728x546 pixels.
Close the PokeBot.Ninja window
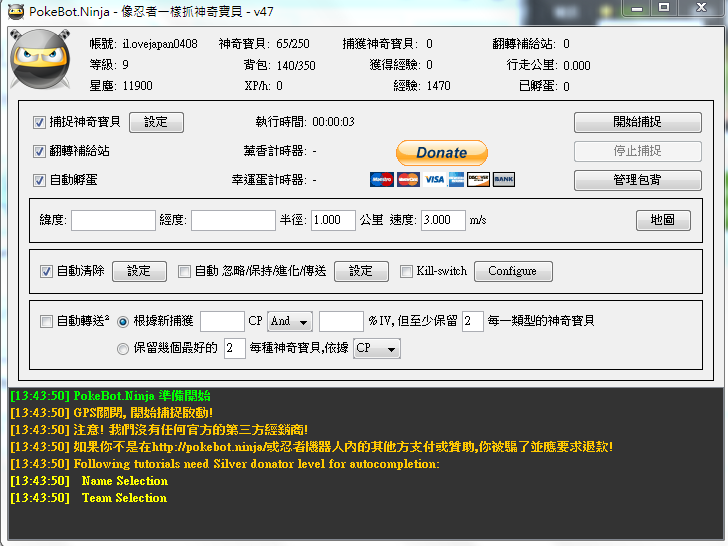tap(701, 8)
